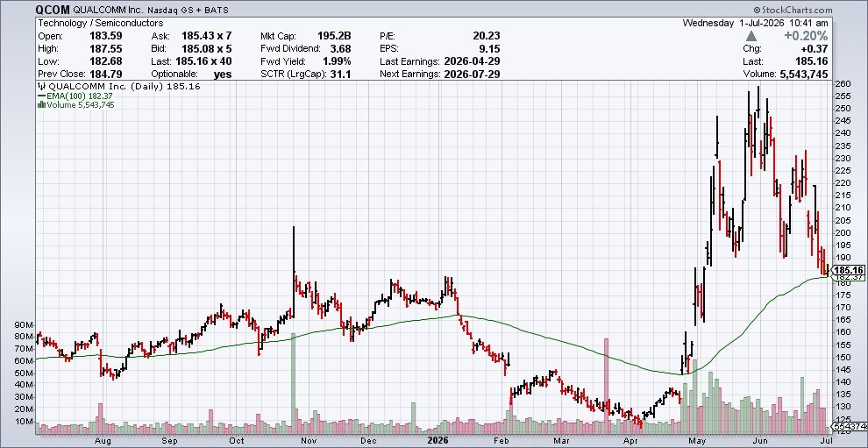Click the EPS value 9.15
Screen dimensions: 868x448
tap(491, 49)
